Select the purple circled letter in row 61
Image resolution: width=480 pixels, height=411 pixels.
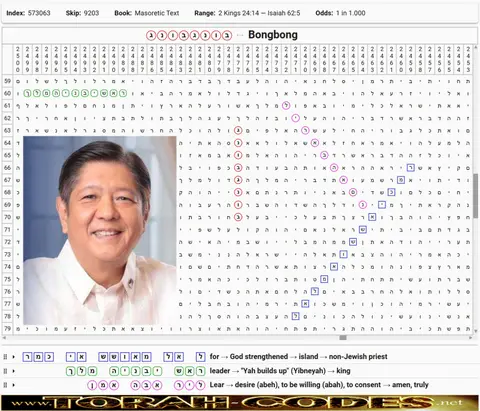click(x=286, y=106)
